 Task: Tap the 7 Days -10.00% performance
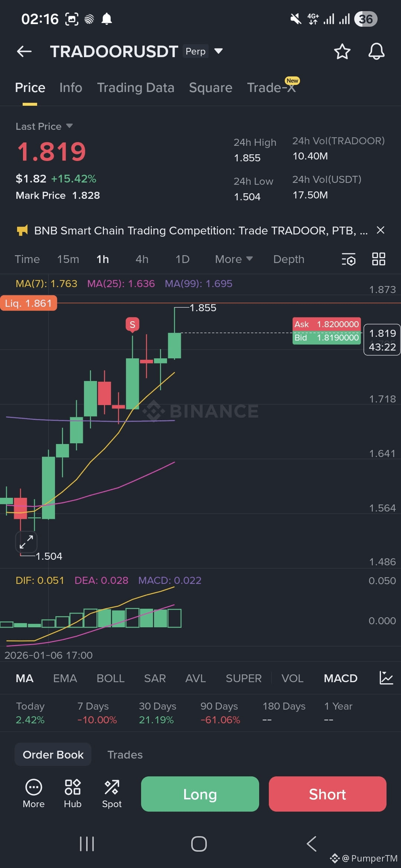[x=97, y=713]
